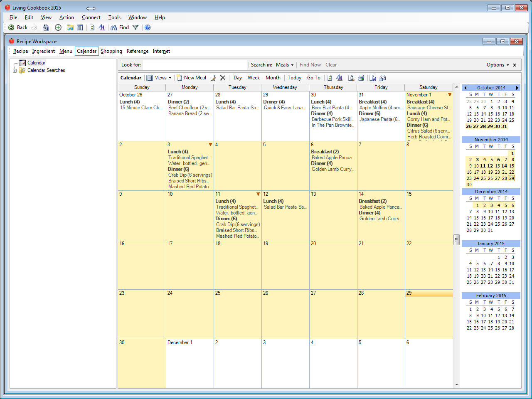Switch to the Ingredient tab
Screen dimensions: 532x399
click(44, 51)
